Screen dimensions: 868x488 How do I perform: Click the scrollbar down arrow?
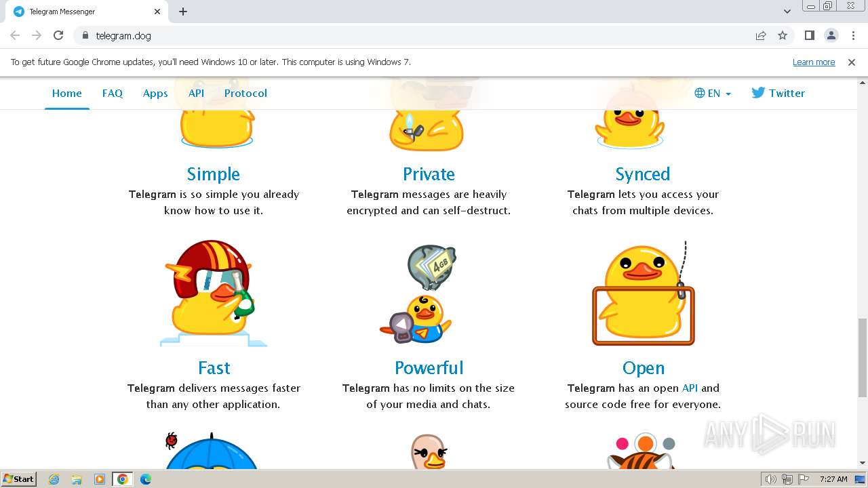862,463
